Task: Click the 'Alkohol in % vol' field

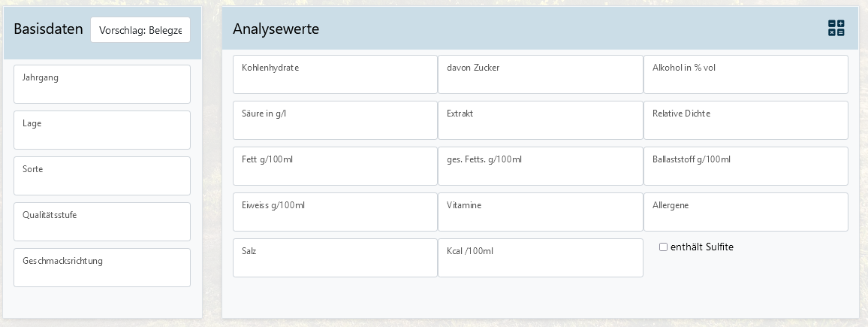Action: click(746, 74)
